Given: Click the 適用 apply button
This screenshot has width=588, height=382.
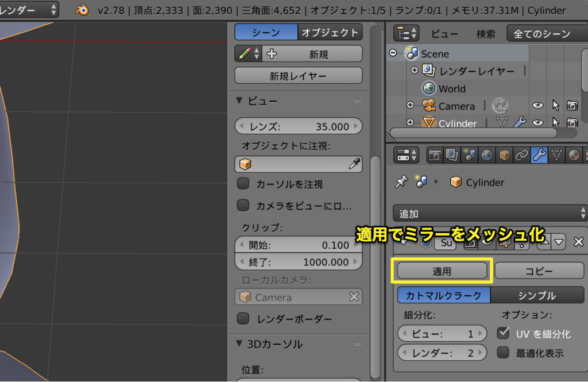Looking at the screenshot, I should 442,271.
